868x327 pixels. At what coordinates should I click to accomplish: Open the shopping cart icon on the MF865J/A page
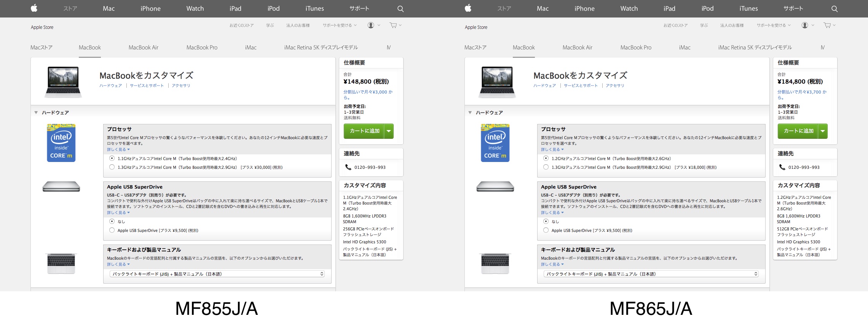(x=827, y=25)
